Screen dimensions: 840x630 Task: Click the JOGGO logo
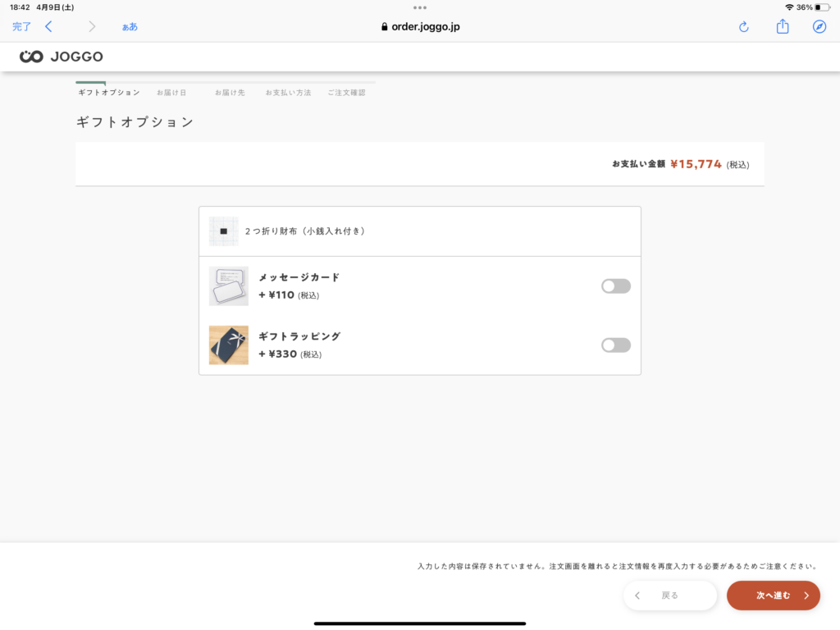tap(62, 57)
